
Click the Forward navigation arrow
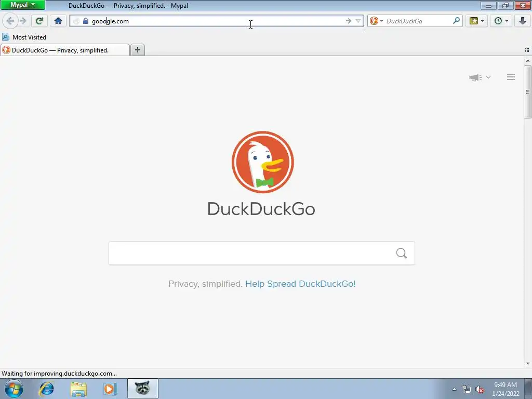23,21
